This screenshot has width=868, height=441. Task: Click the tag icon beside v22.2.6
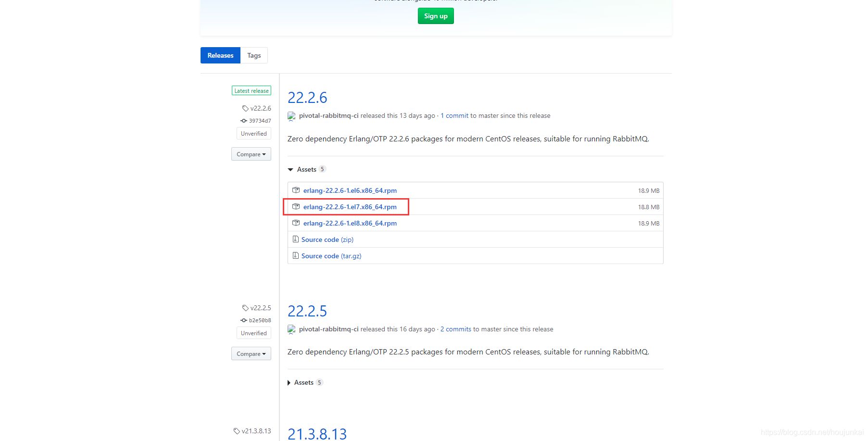(245, 108)
